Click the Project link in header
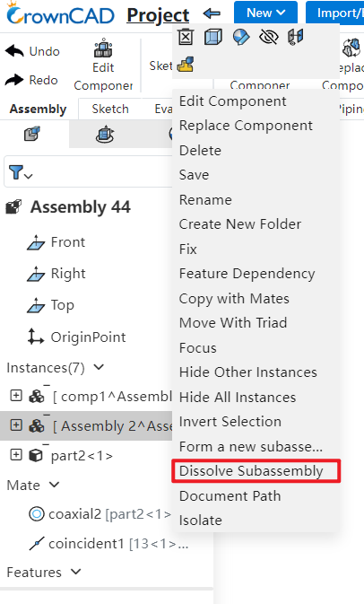Screen dimensions: 364x604 (158, 15)
